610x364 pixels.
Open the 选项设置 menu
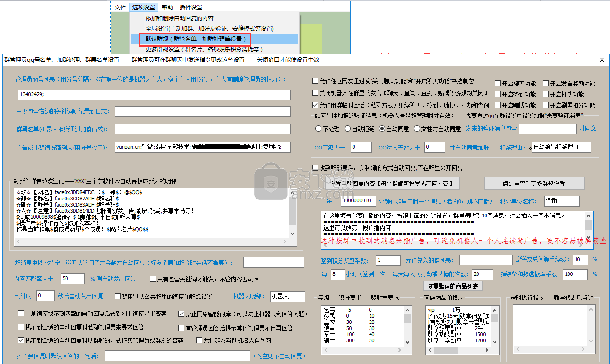coord(143,8)
